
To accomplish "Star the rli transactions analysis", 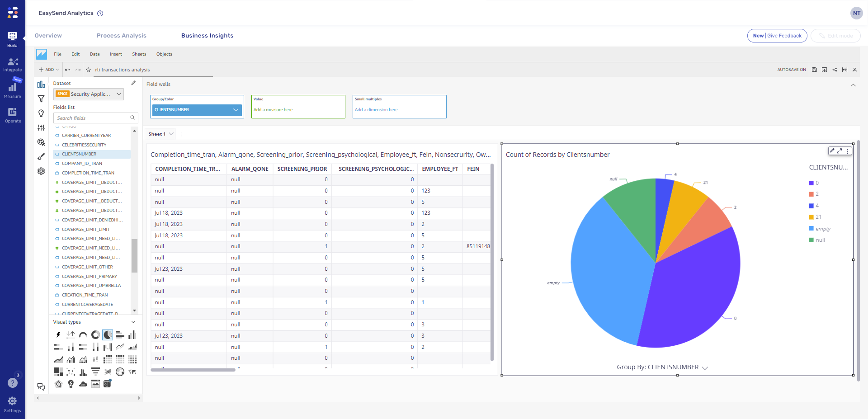I will 88,70.
